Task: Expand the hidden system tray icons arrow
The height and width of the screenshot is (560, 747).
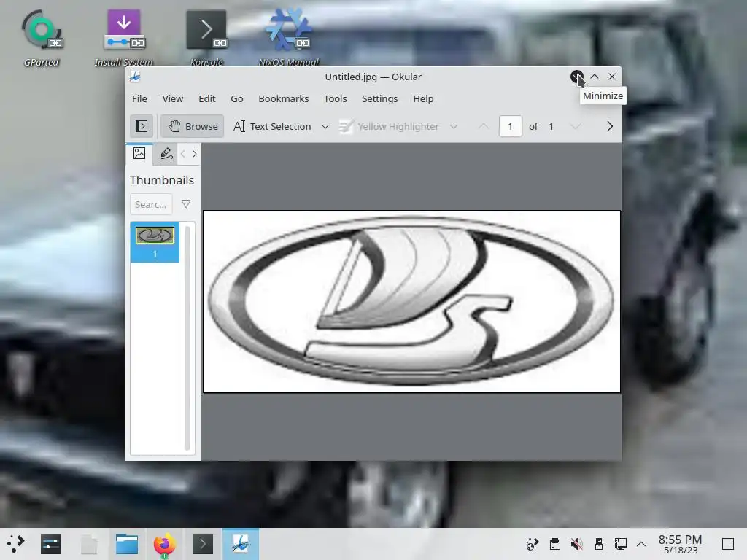Action: click(x=641, y=544)
